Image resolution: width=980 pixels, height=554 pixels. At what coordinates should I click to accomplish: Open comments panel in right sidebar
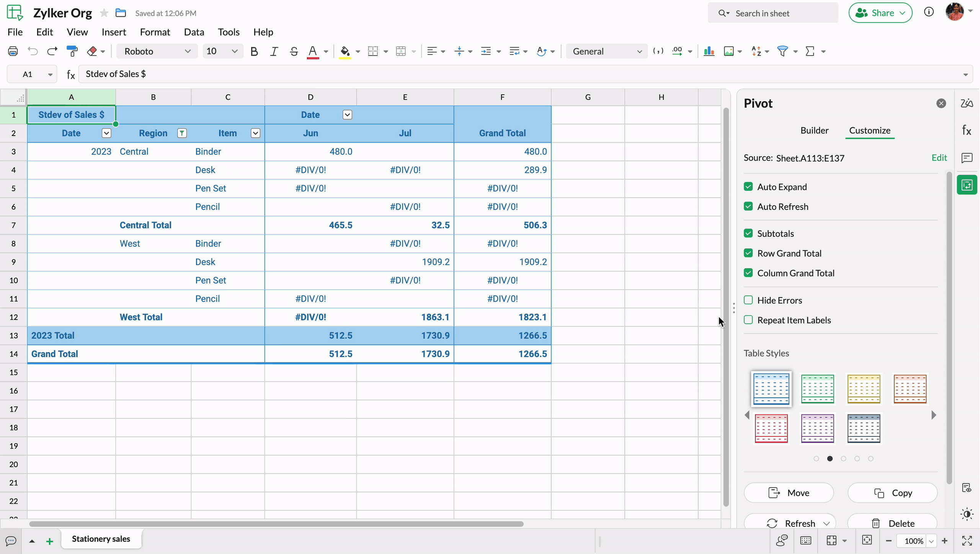(967, 158)
